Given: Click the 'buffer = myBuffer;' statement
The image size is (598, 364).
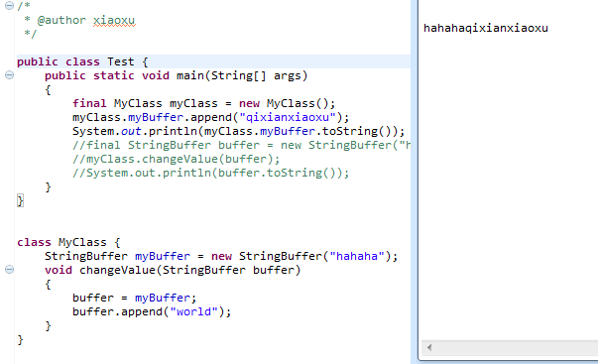Looking at the screenshot, I should [x=134, y=298].
